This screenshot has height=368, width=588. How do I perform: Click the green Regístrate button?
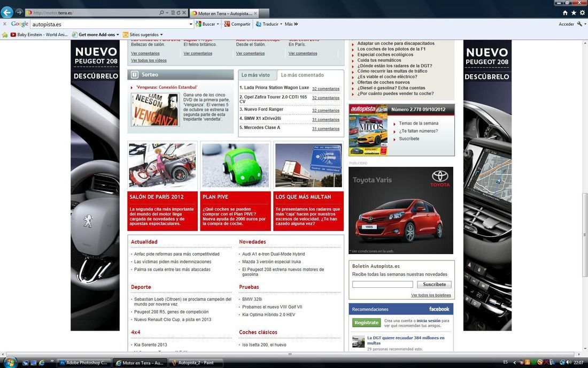tap(366, 323)
